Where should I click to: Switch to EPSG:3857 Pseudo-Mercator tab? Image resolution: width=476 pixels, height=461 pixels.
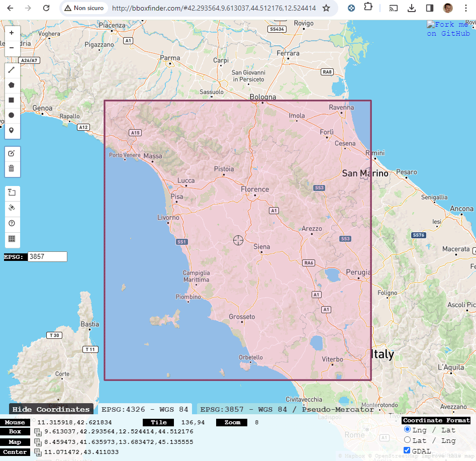coord(287,409)
